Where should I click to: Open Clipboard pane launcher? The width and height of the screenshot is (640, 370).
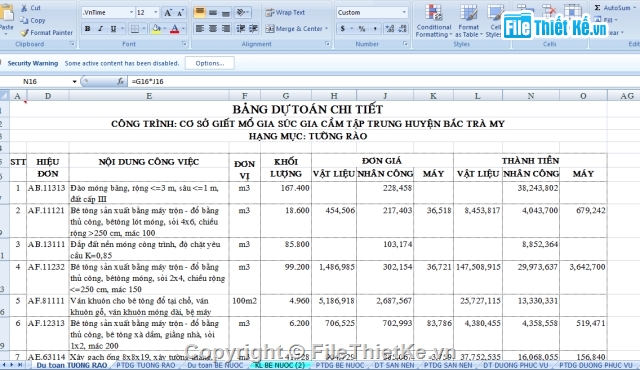pos(72,44)
